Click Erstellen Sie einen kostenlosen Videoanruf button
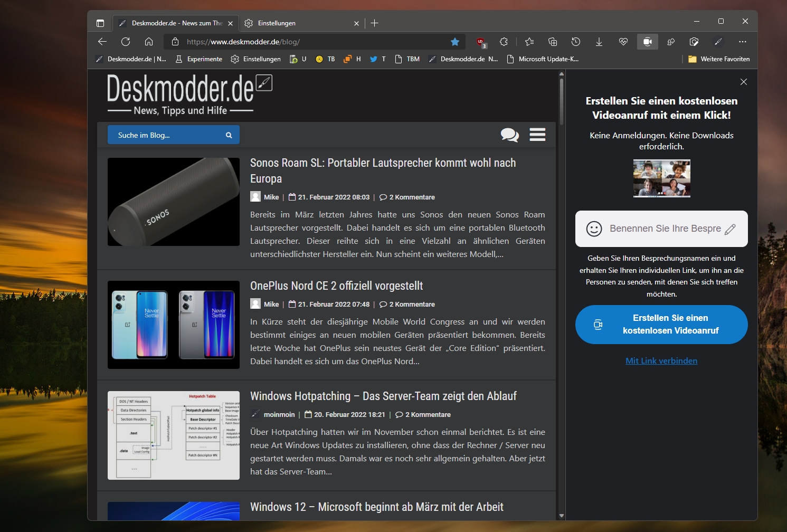787x532 pixels. click(x=661, y=325)
